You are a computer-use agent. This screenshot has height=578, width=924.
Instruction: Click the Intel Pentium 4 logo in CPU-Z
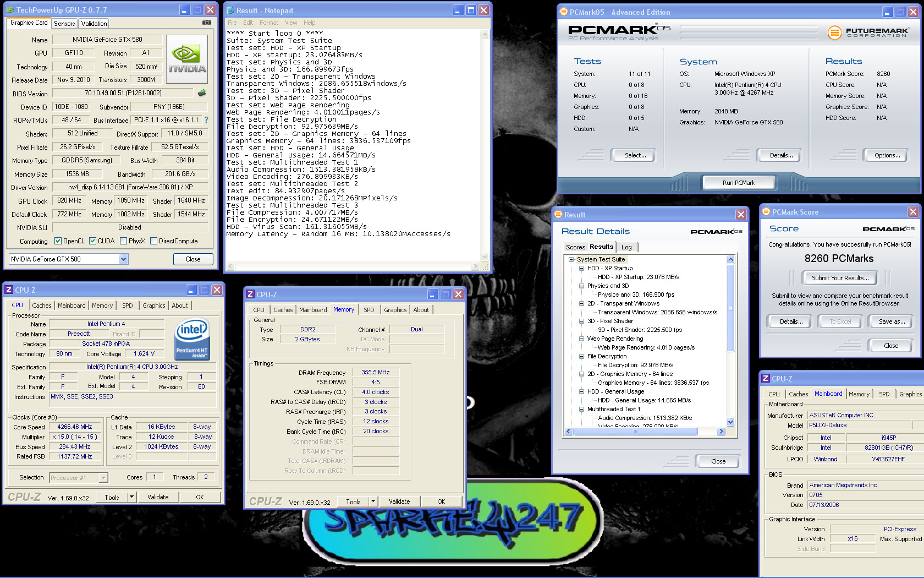tap(192, 339)
